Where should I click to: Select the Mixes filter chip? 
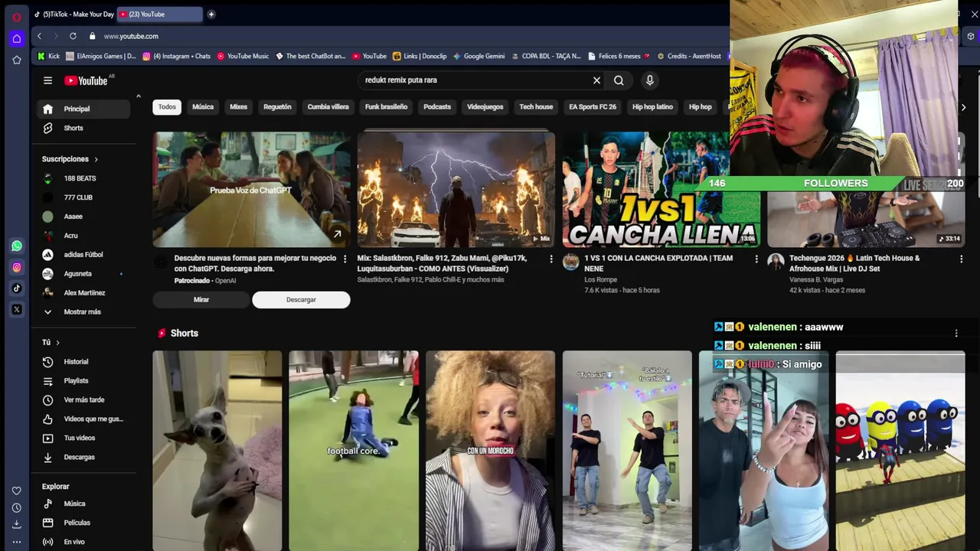[x=239, y=107]
